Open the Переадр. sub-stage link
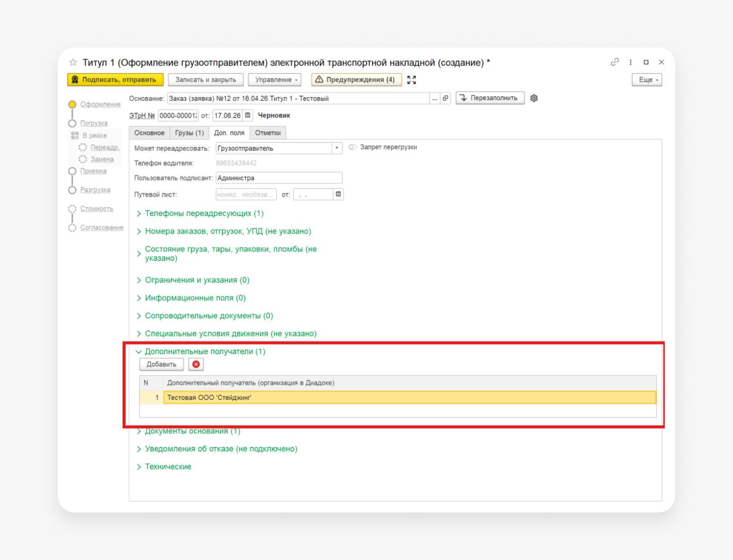Screen dimensions: 733x560 click(x=105, y=147)
